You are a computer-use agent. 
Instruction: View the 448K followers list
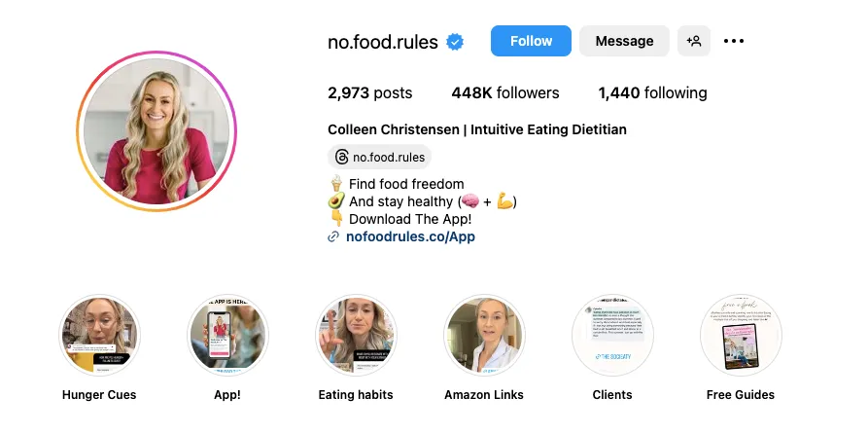point(505,93)
